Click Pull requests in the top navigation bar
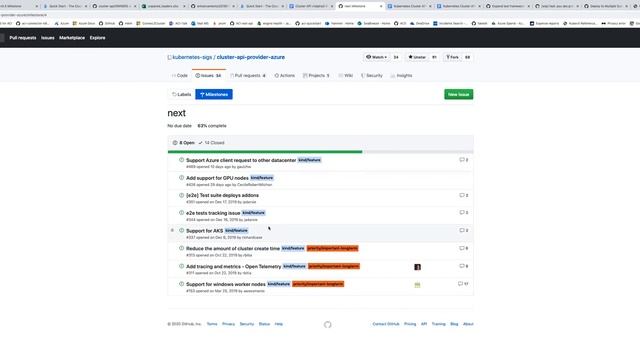 click(x=23, y=38)
